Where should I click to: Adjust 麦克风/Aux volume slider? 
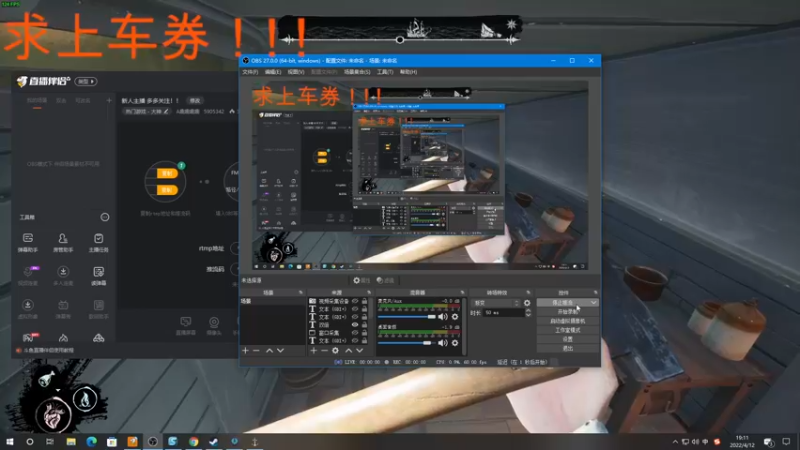point(407,317)
